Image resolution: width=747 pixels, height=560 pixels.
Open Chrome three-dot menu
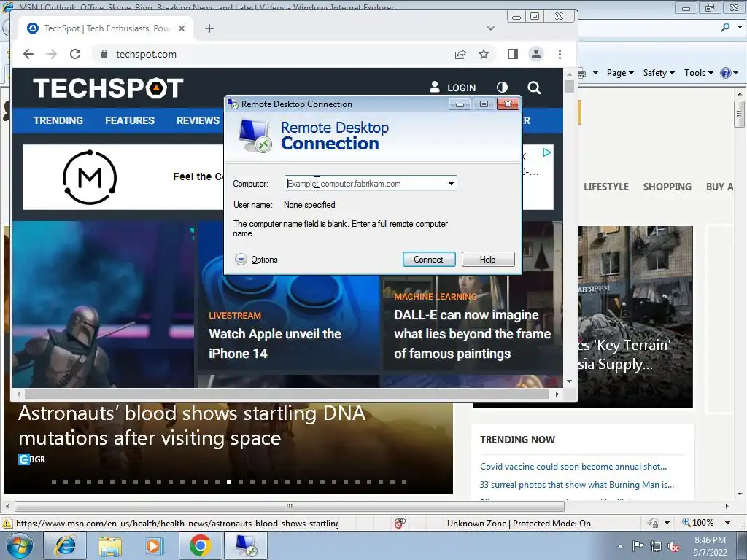pos(560,54)
